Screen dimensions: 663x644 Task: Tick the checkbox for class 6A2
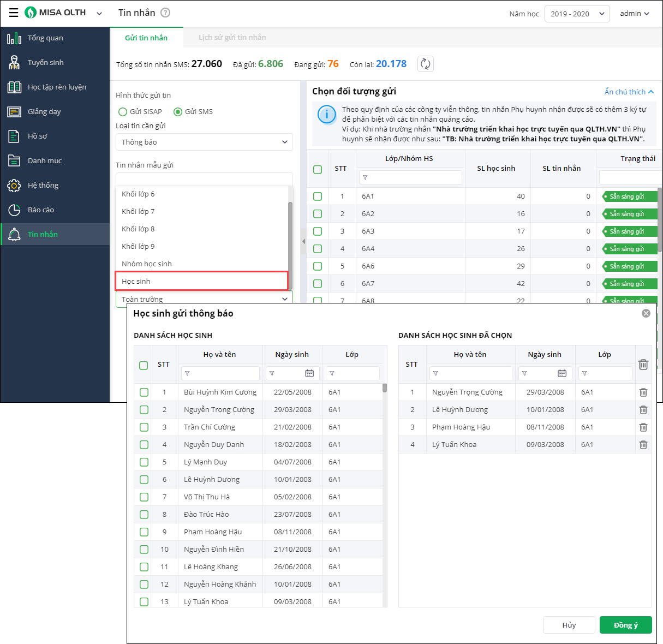tap(318, 214)
